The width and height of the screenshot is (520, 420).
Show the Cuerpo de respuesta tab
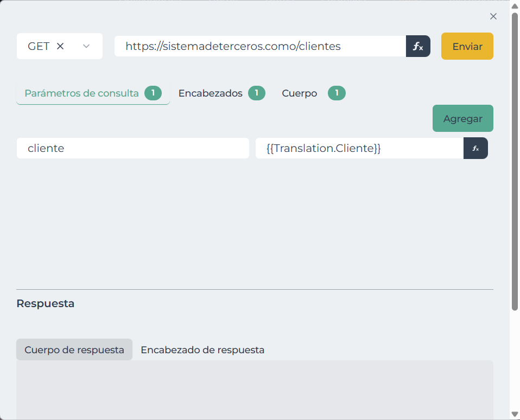(x=74, y=350)
